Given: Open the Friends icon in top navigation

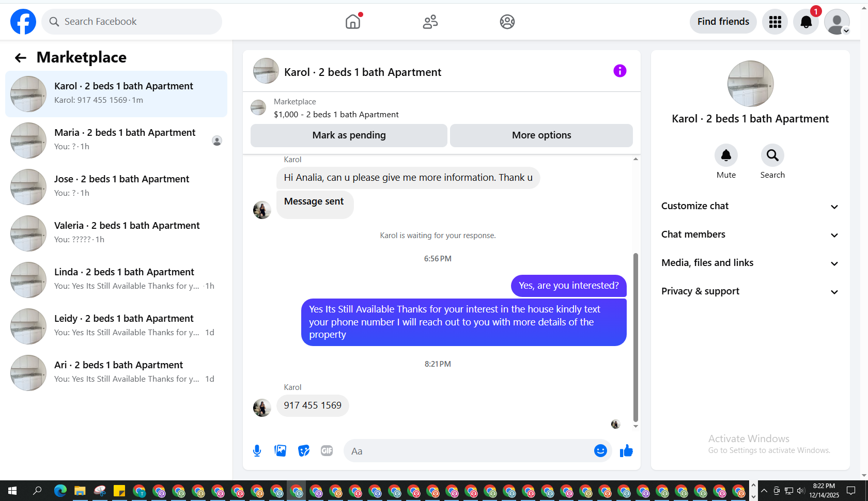Looking at the screenshot, I should point(430,22).
